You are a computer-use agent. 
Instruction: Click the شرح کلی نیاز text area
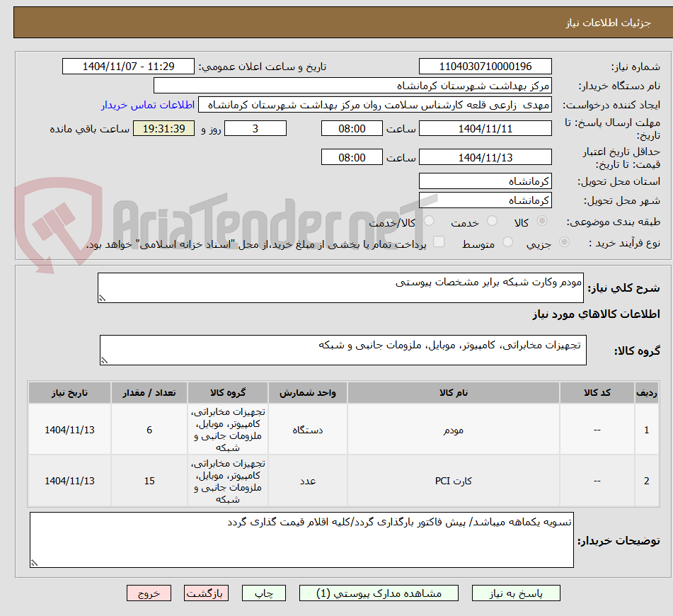click(340, 287)
